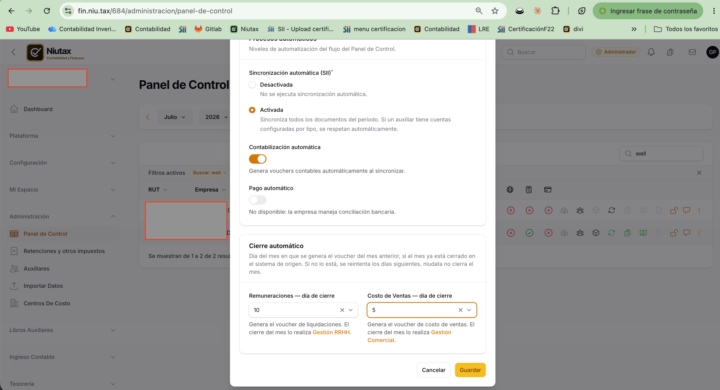Open the CertificaciónF22 bookmark

pos(526,29)
